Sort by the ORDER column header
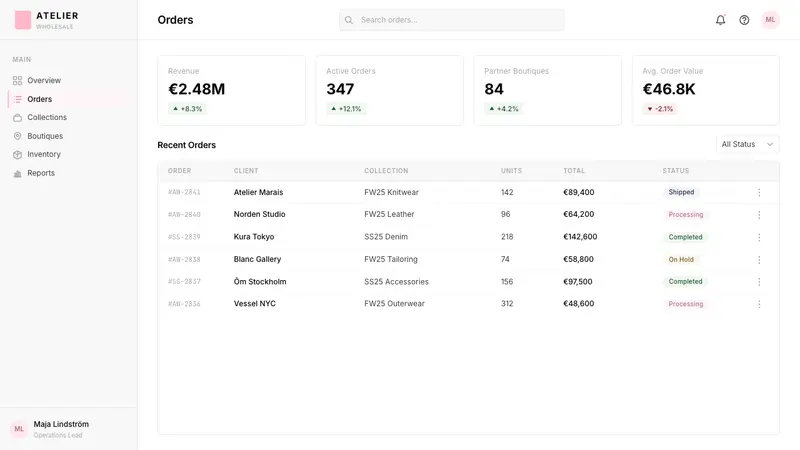 point(180,171)
